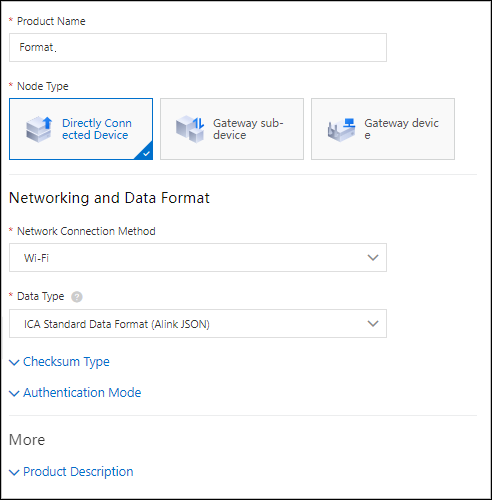This screenshot has height=500, width=492.
Task: Open the Network Connection Method dropdown
Action: pyautogui.click(x=198, y=258)
